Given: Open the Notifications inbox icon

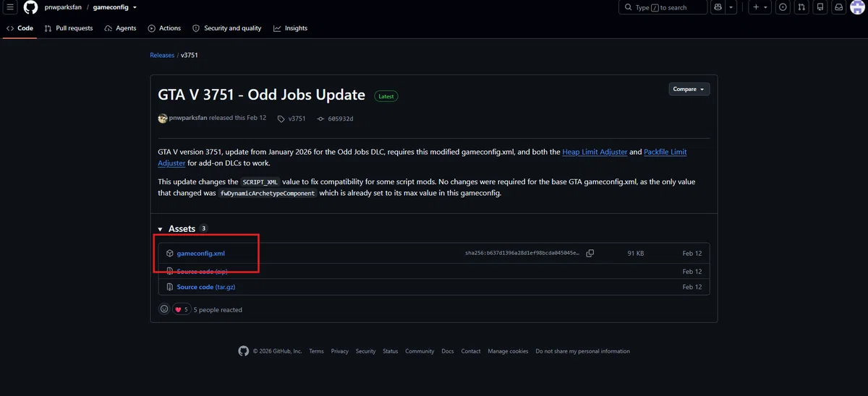Looking at the screenshot, I should 839,7.
